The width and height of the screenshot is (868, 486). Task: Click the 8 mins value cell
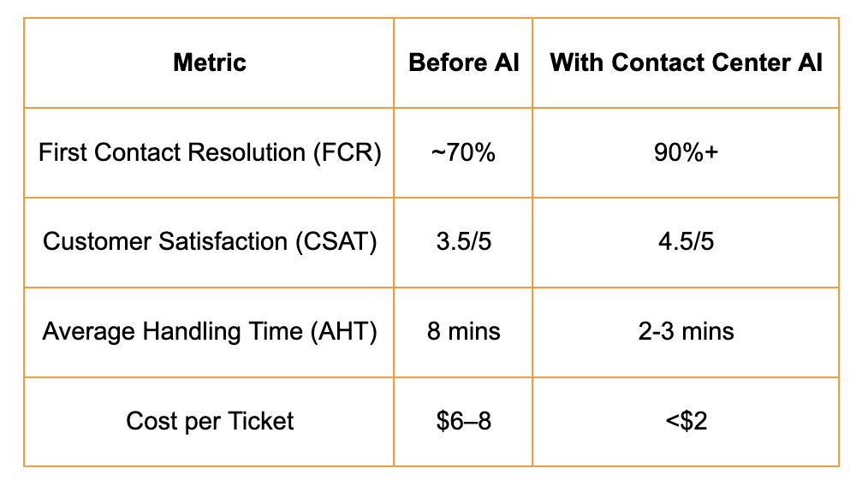point(464,331)
